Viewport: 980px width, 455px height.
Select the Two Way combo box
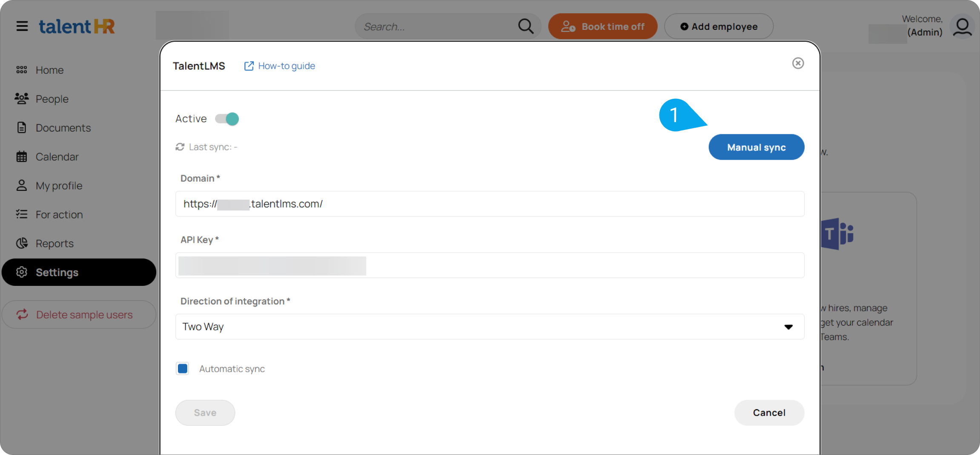[x=490, y=327]
